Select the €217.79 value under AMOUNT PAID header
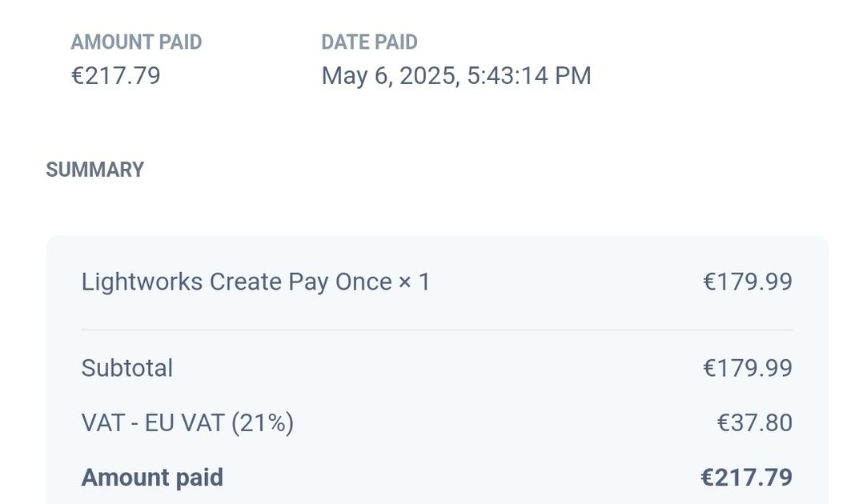This screenshot has width=855, height=504. pyautogui.click(x=116, y=76)
